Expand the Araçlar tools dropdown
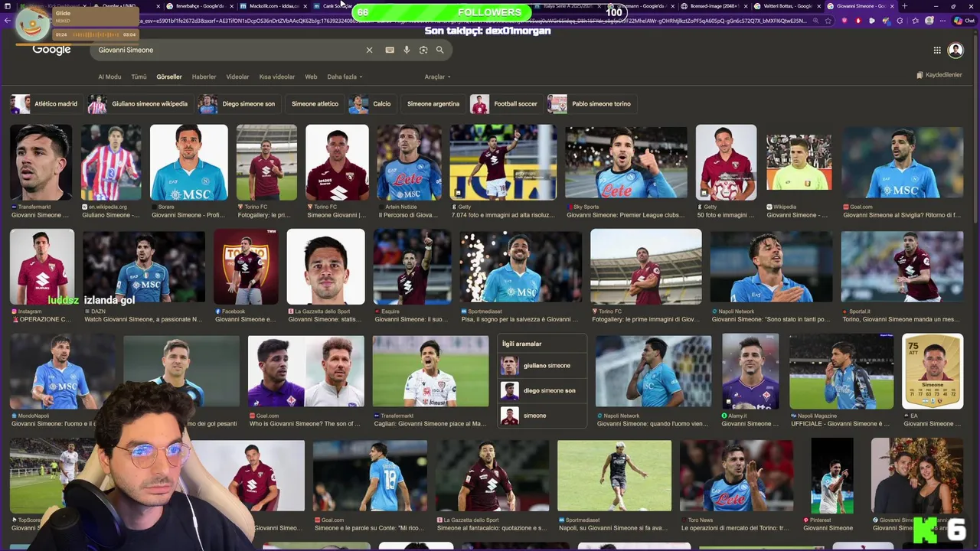Viewport: 980px width, 551px height. point(437,77)
